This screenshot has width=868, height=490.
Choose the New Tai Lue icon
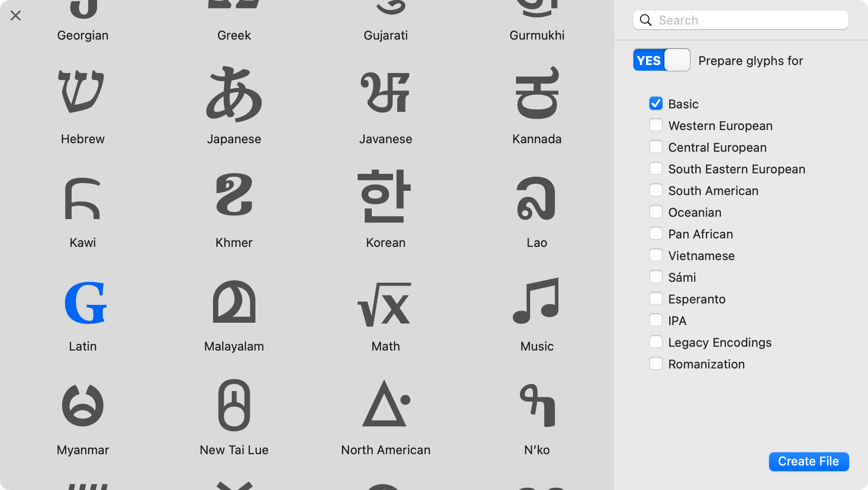234,405
